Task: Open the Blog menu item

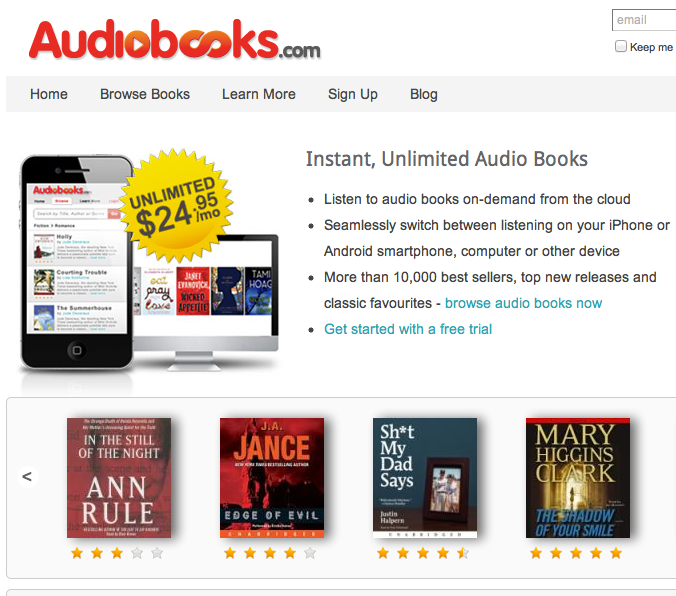Action: [424, 94]
